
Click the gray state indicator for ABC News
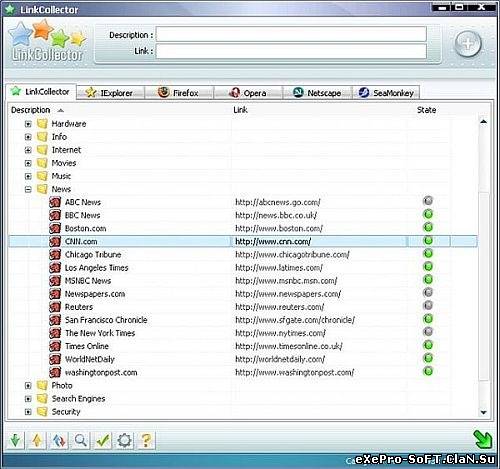(428, 201)
